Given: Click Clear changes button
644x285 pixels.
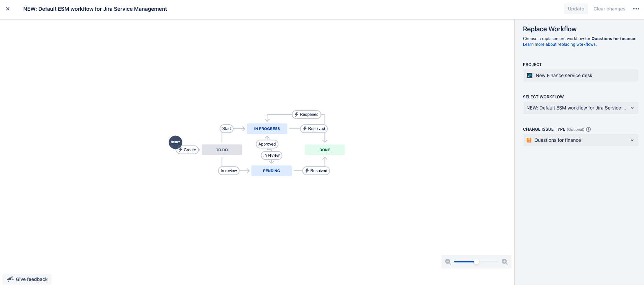Looking at the screenshot, I should pyautogui.click(x=609, y=9).
